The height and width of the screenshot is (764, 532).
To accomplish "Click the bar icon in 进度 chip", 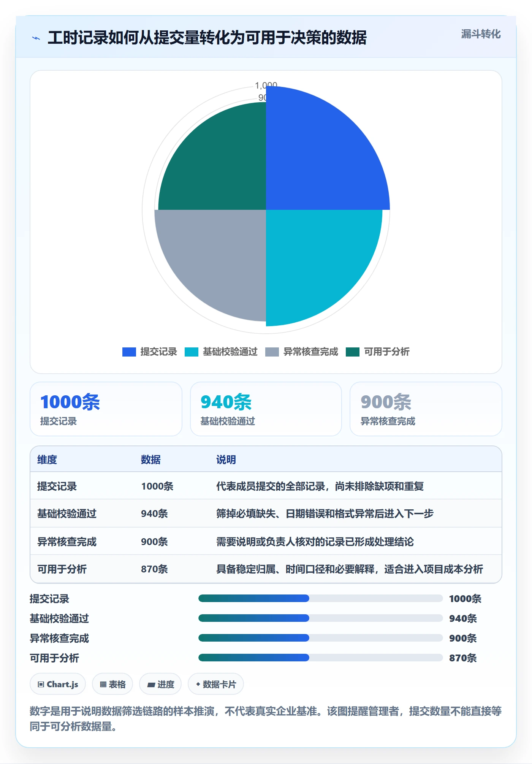I will 151,685.
